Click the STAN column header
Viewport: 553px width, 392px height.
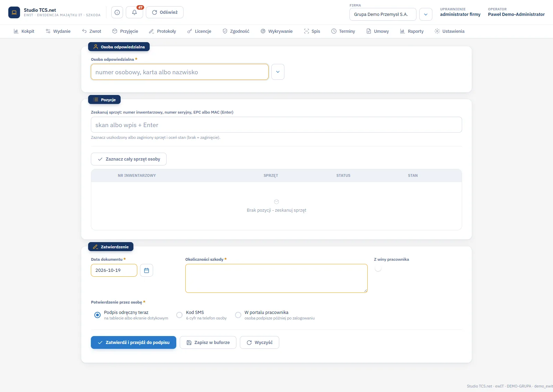(413, 175)
